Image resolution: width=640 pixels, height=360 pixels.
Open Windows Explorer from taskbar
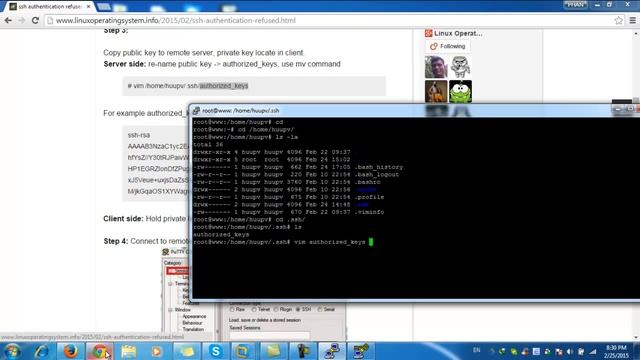pyautogui.click(x=129, y=351)
